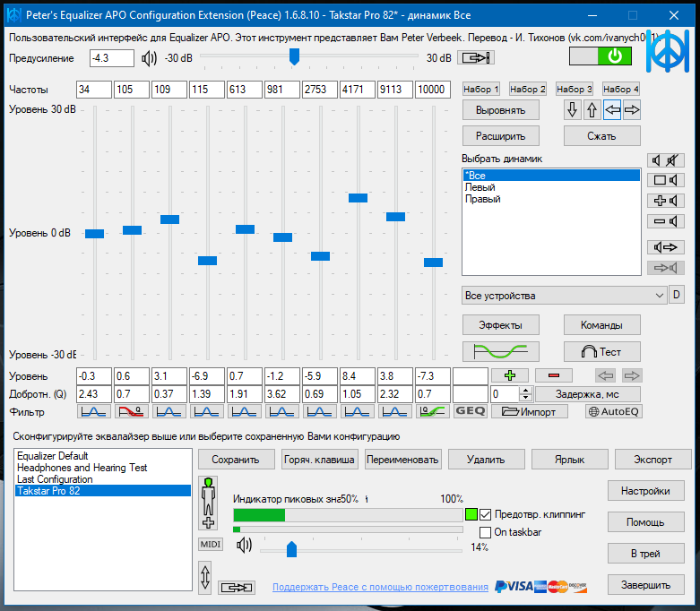
Task: Click the speaker copy arrow button
Action: pos(666,247)
